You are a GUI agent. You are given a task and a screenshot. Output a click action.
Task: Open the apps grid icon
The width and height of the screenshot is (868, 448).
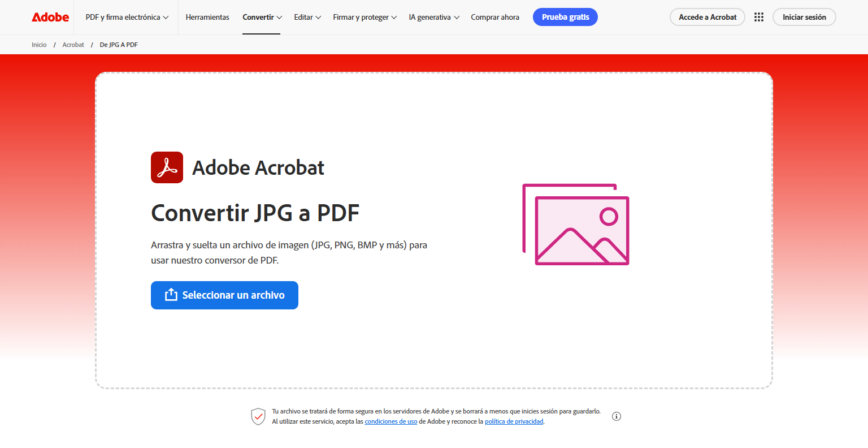click(759, 17)
